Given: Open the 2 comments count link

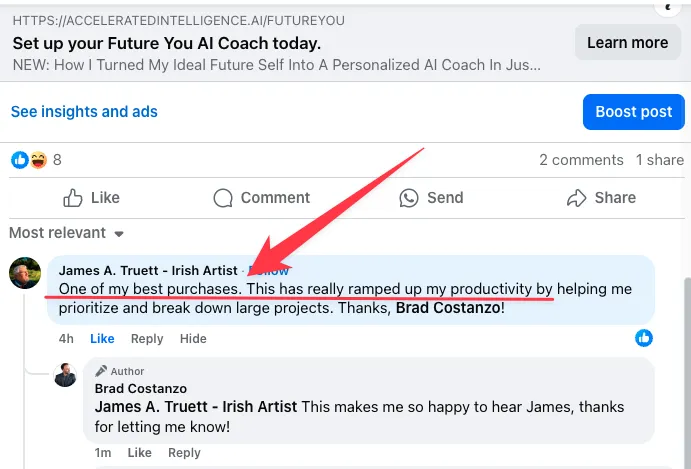Looking at the screenshot, I should click(x=581, y=160).
